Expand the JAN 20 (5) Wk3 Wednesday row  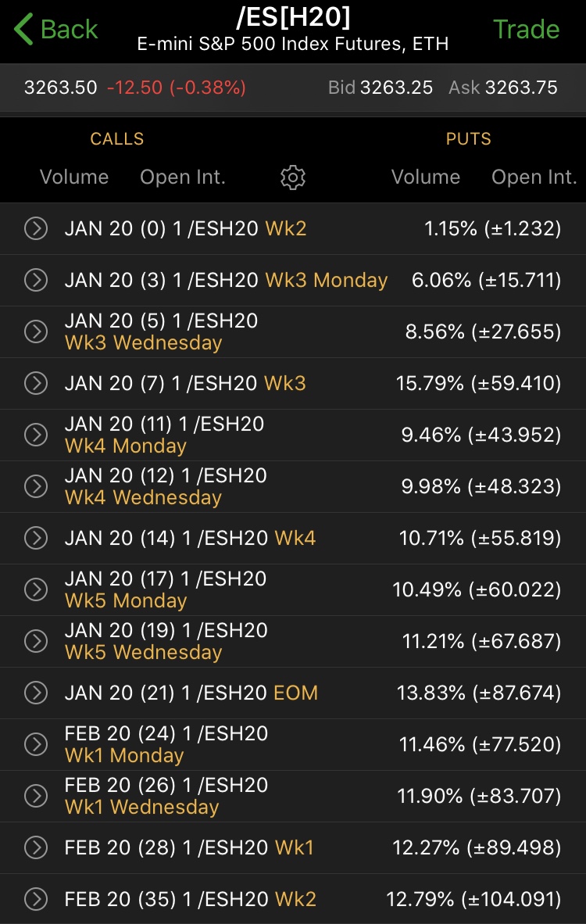[36, 331]
